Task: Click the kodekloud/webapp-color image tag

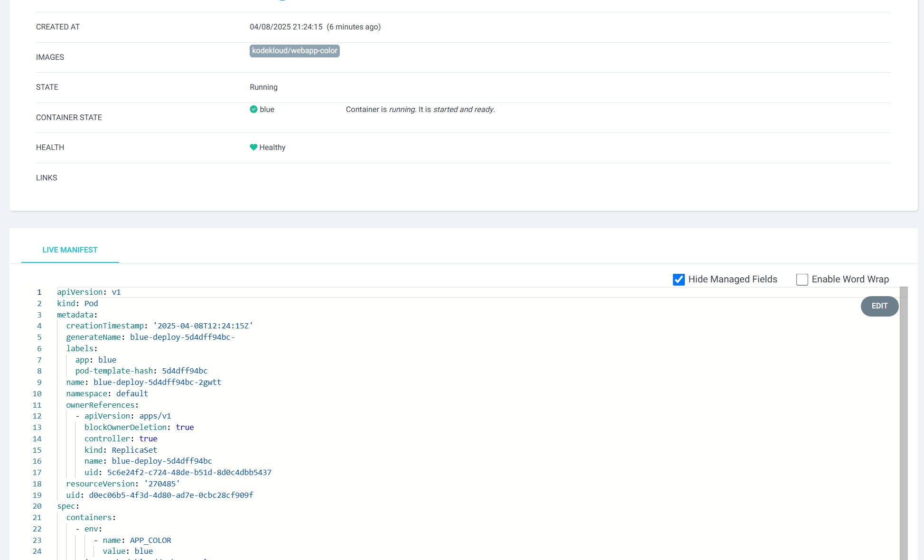Action: click(x=294, y=51)
